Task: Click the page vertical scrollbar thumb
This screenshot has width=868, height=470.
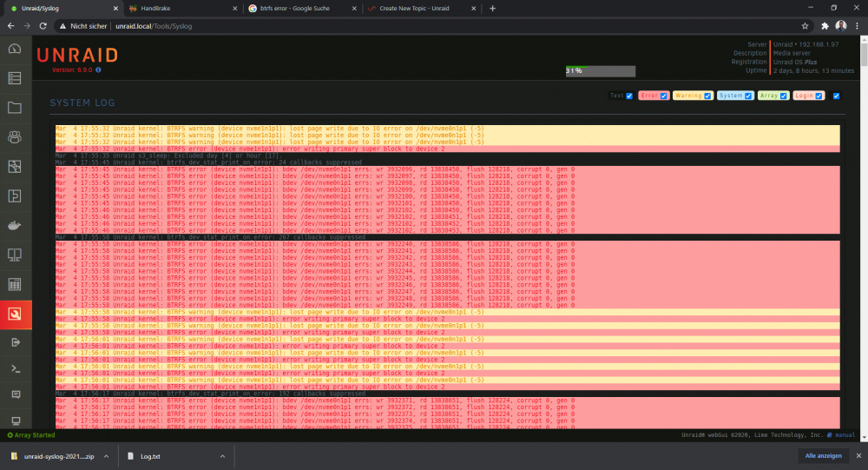Action: (864, 55)
